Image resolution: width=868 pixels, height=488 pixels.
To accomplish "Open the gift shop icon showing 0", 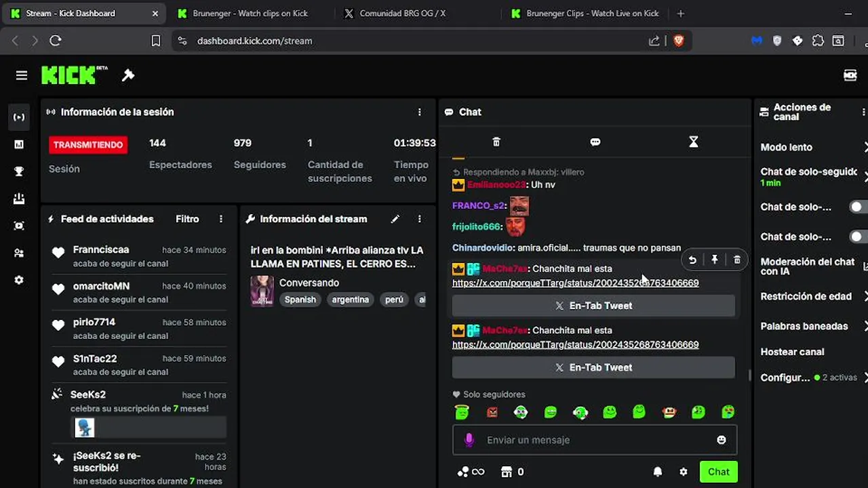I will (512, 472).
